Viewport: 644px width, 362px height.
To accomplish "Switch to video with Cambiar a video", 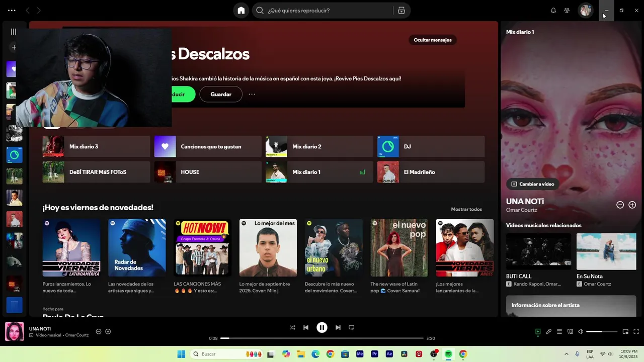I will 532,184.
